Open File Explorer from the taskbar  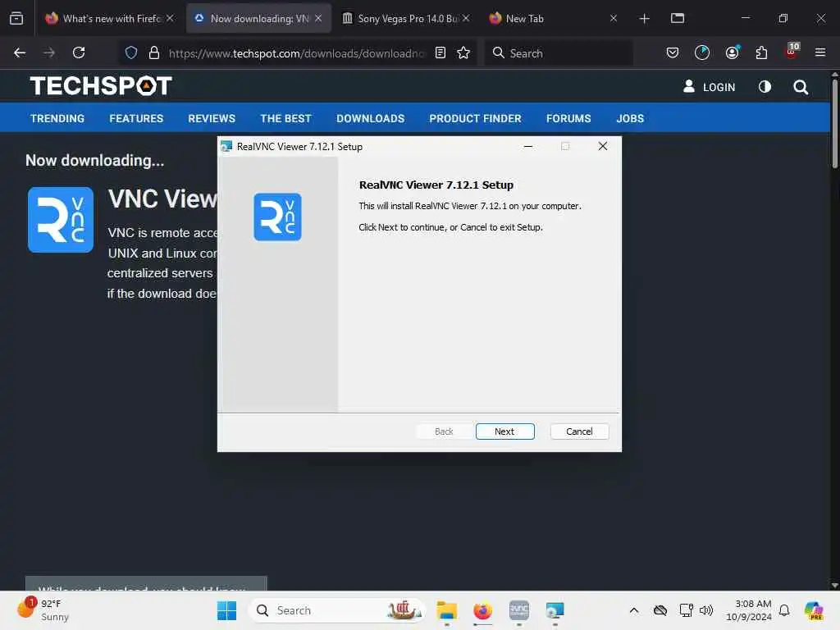[x=447, y=610]
